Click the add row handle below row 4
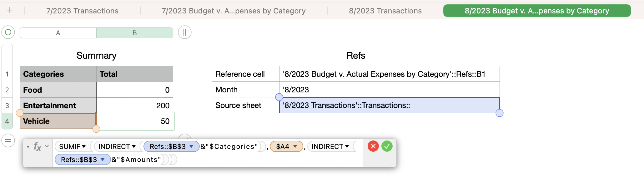 tap(8, 141)
